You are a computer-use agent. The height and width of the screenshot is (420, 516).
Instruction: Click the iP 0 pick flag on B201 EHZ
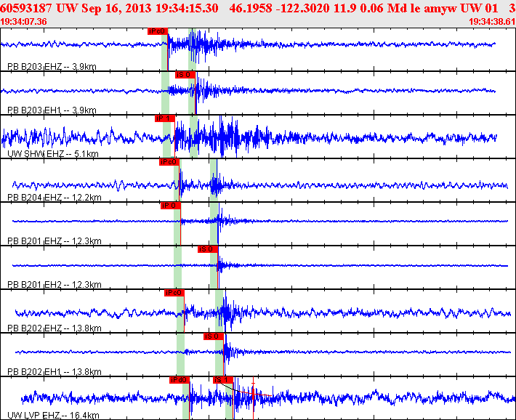click(x=171, y=206)
